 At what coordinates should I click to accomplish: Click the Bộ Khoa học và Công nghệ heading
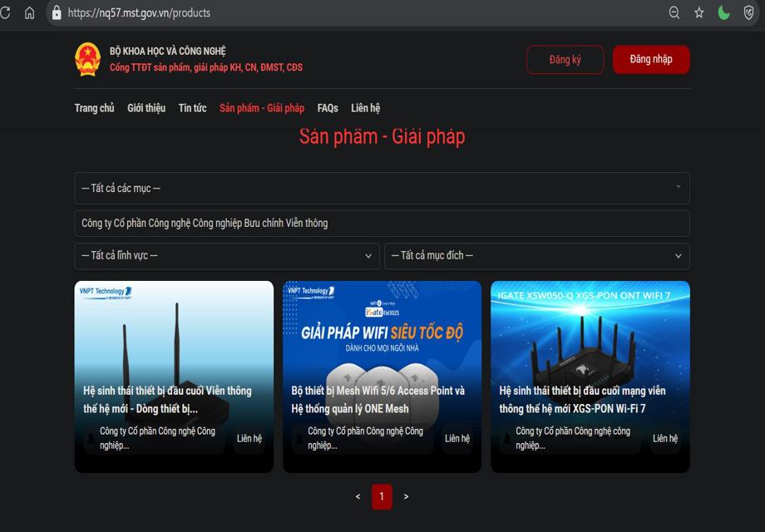pos(168,52)
